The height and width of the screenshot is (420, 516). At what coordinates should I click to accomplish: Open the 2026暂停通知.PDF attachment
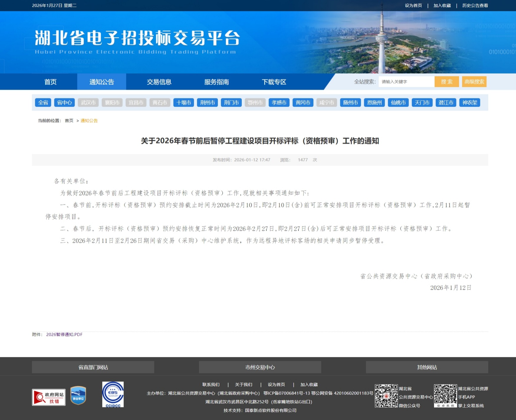pos(64,334)
